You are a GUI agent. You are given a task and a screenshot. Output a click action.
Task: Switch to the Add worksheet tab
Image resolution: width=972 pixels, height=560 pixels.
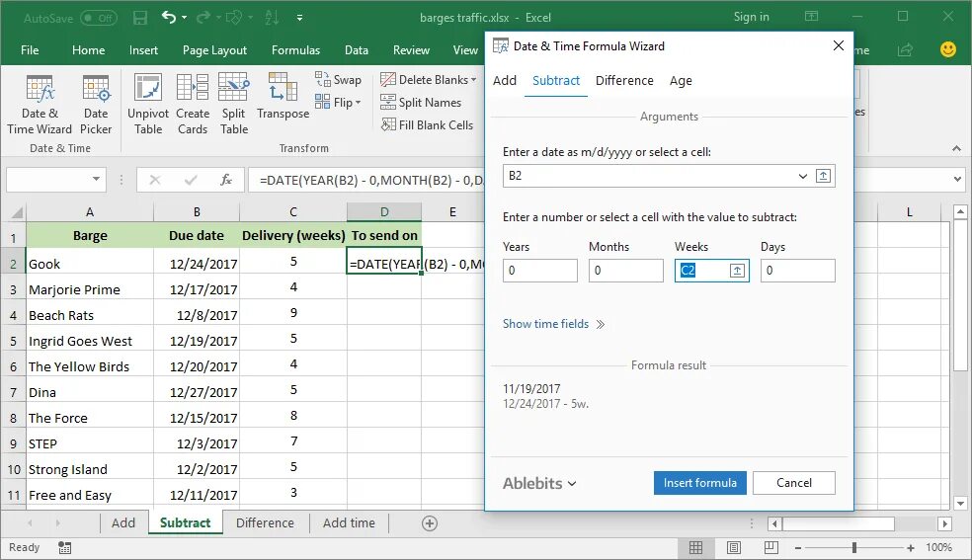[x=123, y=522]
